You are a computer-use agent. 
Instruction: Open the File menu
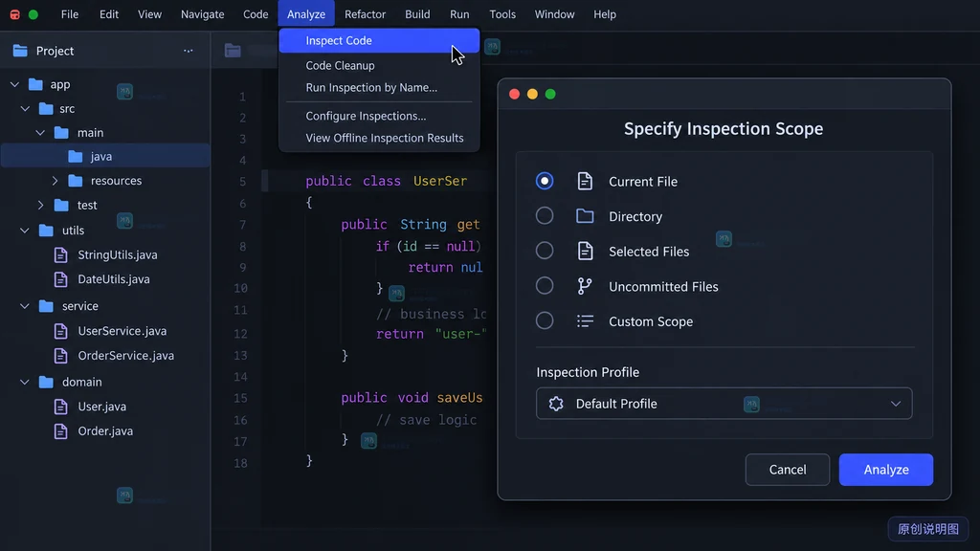pyautogui.click(x=69, y=14)
